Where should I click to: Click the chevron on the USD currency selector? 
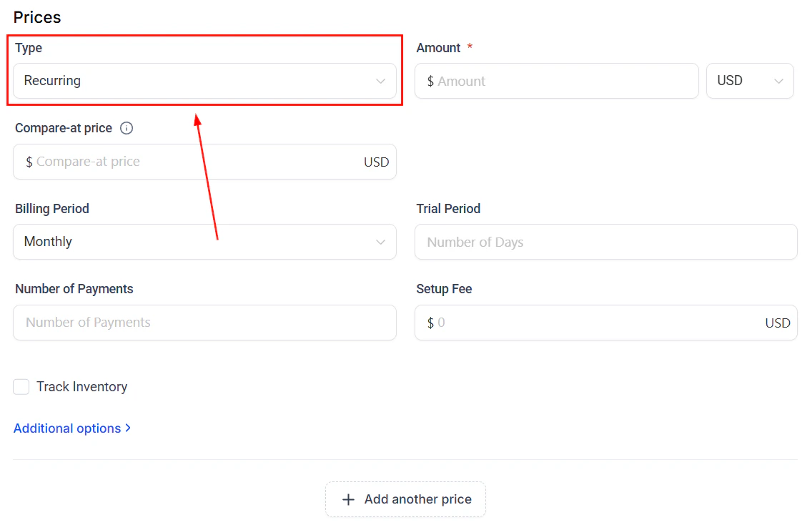pyautogui.click(x=779, y=81)
